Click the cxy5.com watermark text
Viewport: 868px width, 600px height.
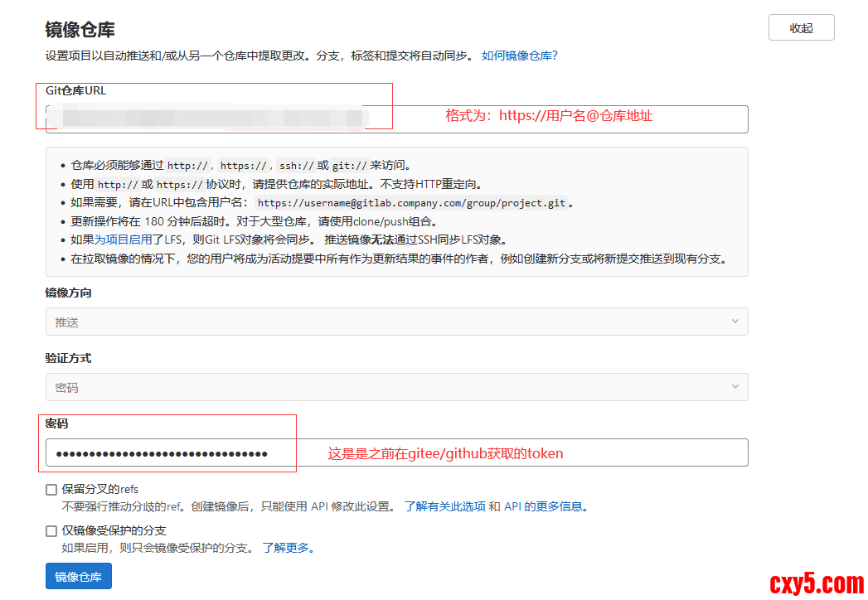coord(816,583)
